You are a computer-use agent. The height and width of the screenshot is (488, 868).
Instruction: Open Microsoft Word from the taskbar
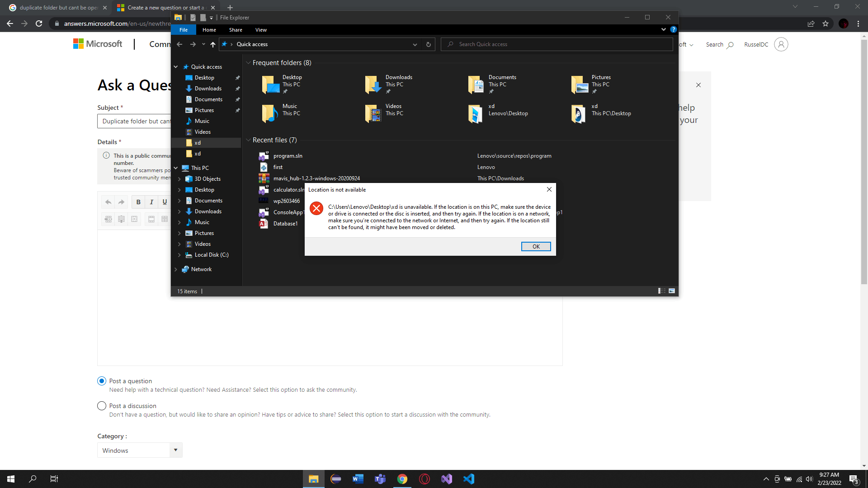coord(358,479)
